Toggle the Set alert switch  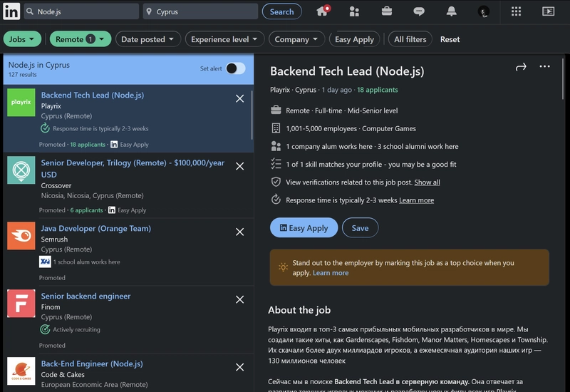tap(236, 68)
